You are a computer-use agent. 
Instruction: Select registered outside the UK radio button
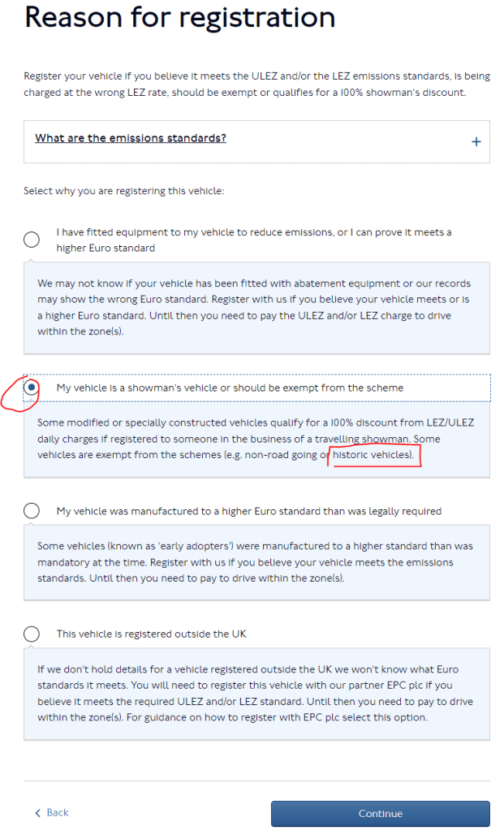(x=32, y=634)
